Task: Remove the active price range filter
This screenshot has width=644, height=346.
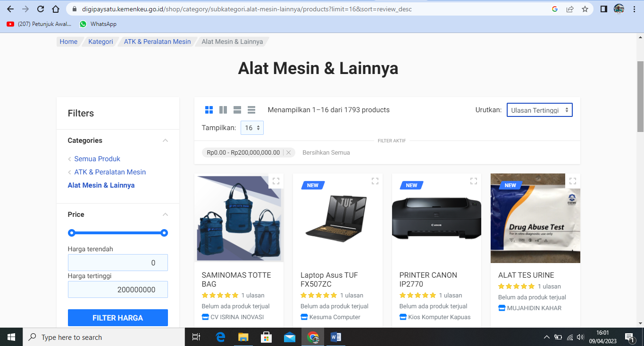Action: click(289, 153)
